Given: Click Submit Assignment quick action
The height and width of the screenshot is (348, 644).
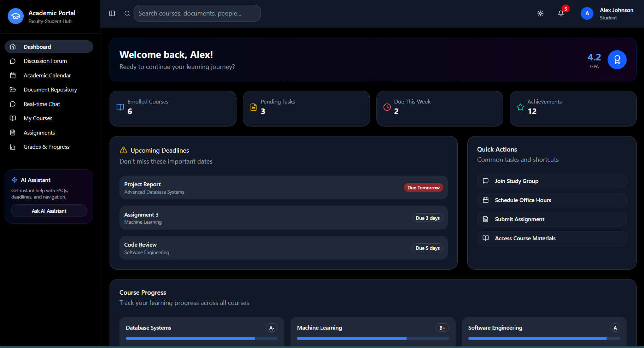Looking at the screenshot, I should [552, 219].
